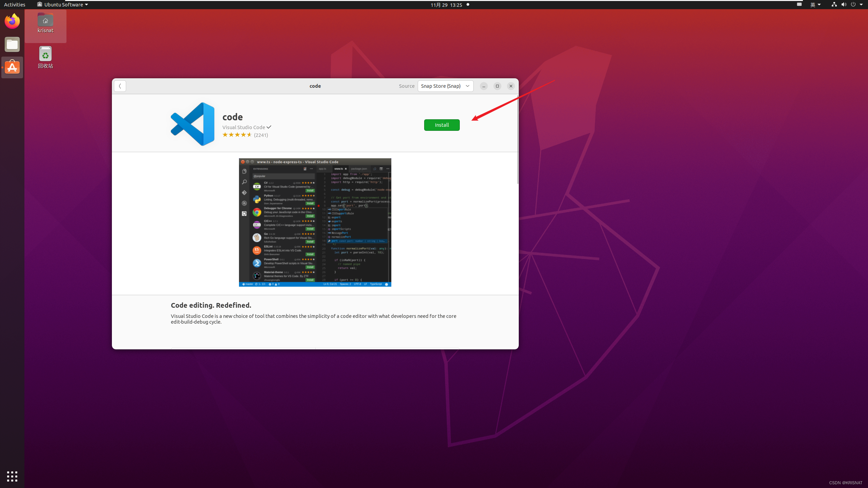Click the Visual Studio Code logo icon
The height and width of the screenshot is (488, 868).
(x=193, y=124)
